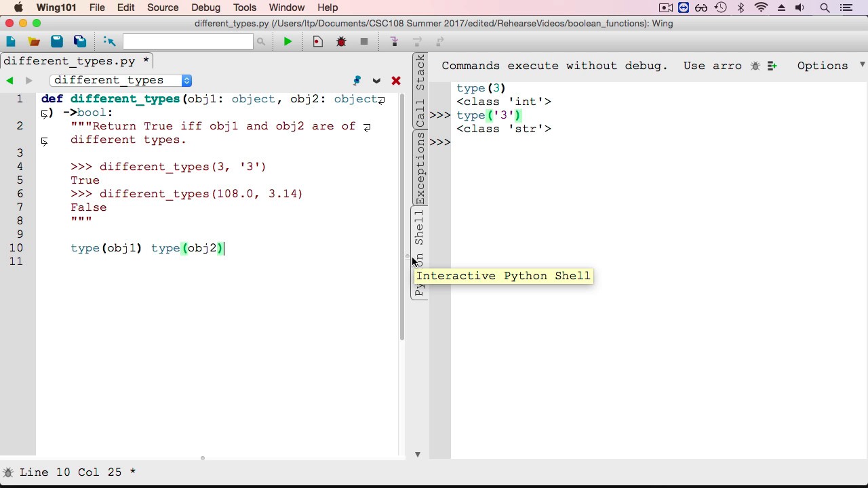The width and height of the screenshot is (868, 488).
Task: Switch to the Exceptions tab
Action: (x=420, y=169)
